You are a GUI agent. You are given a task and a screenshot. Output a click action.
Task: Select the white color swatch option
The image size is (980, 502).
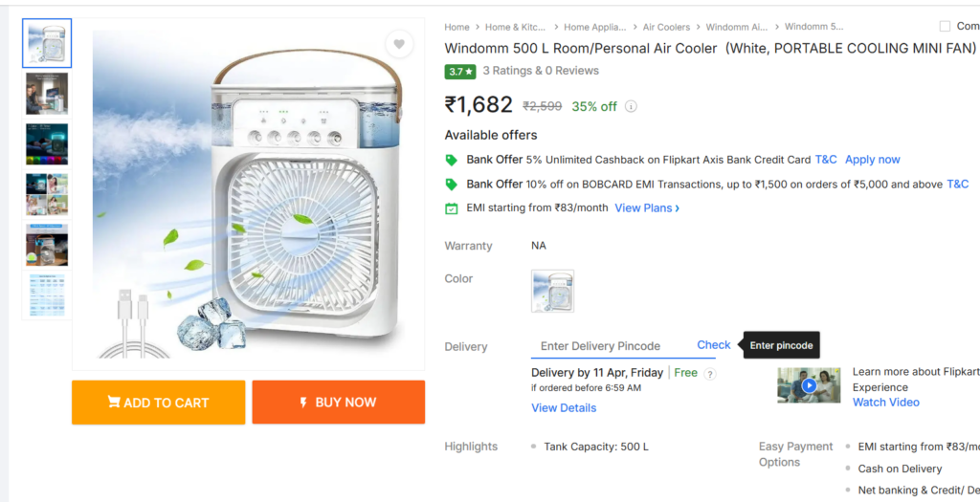tap(552, 291)
